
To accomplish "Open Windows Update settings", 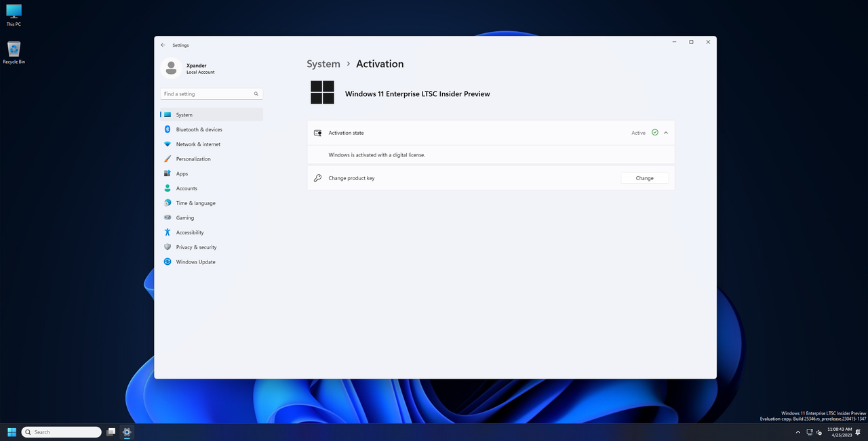I will pyautogui.click(x=212, y=261).
